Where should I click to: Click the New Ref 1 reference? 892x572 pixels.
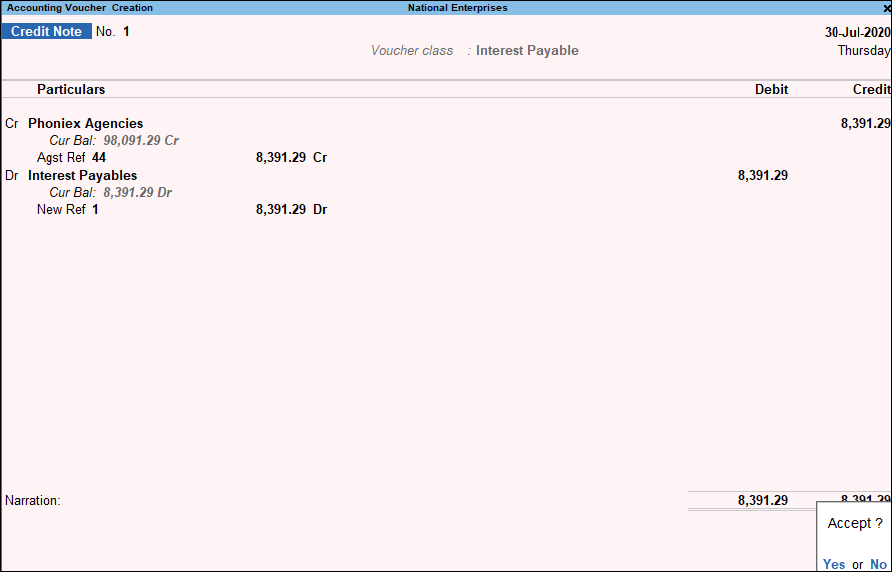tap(68, 209)
